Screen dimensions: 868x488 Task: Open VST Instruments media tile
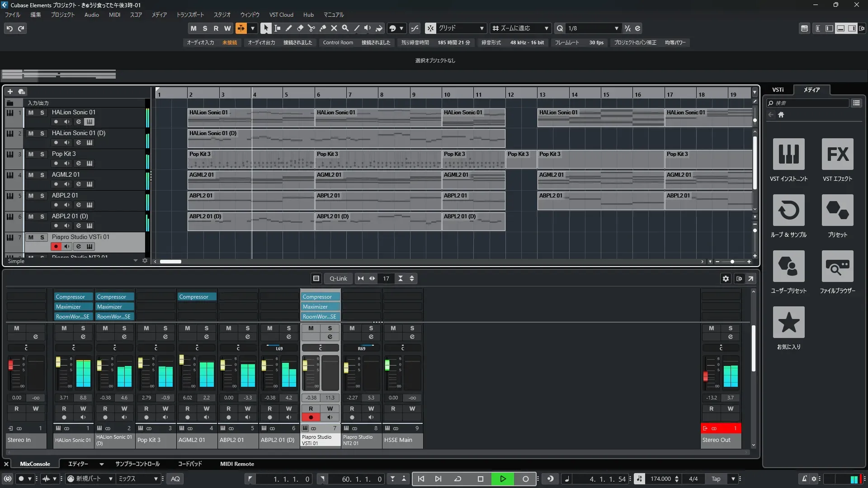coord(788,154)
